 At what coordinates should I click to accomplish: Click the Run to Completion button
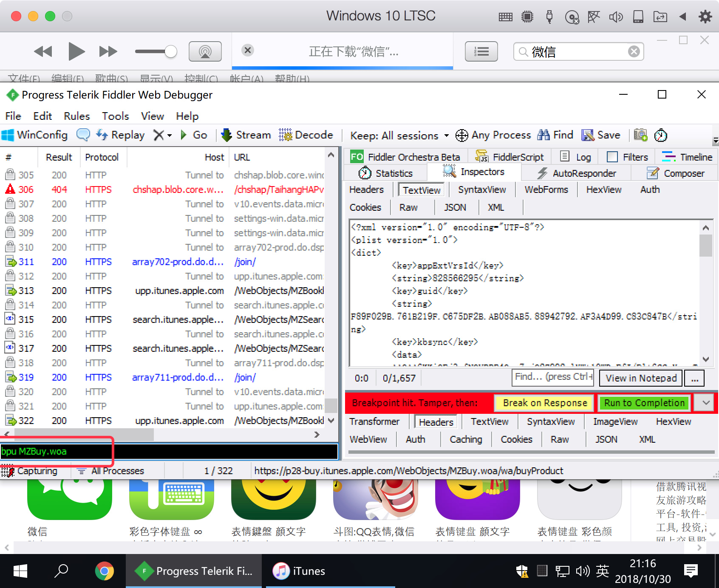point(644,403)
